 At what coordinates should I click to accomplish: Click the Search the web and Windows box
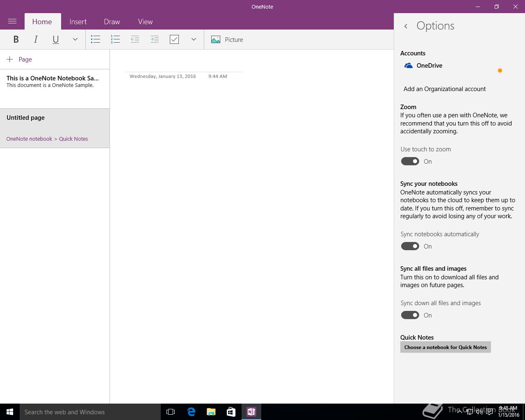pos(90,412)
